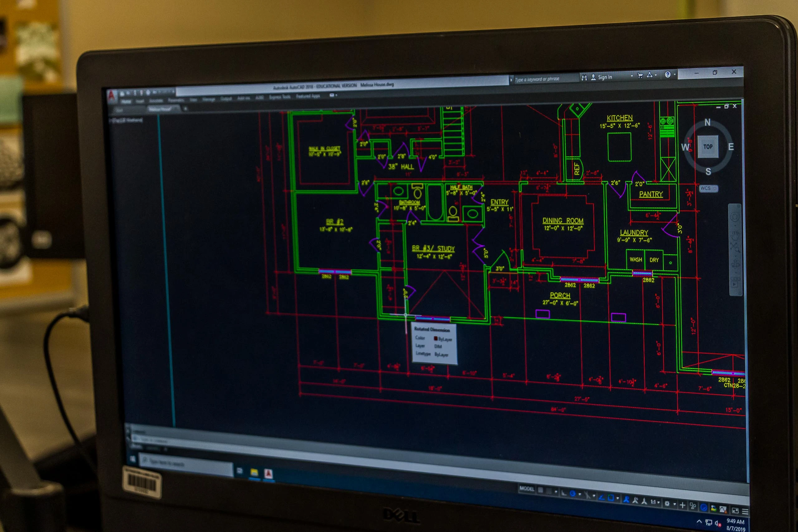Screen dimensions: 798x532
Task: Toggle Object Snap in the status bar
Action: point(611,497)
